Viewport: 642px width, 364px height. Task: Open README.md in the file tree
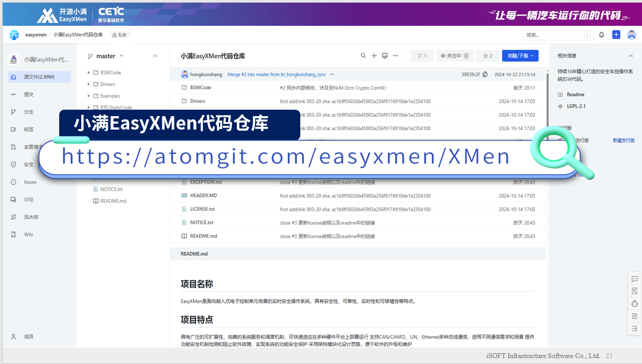tap(114, 201)
